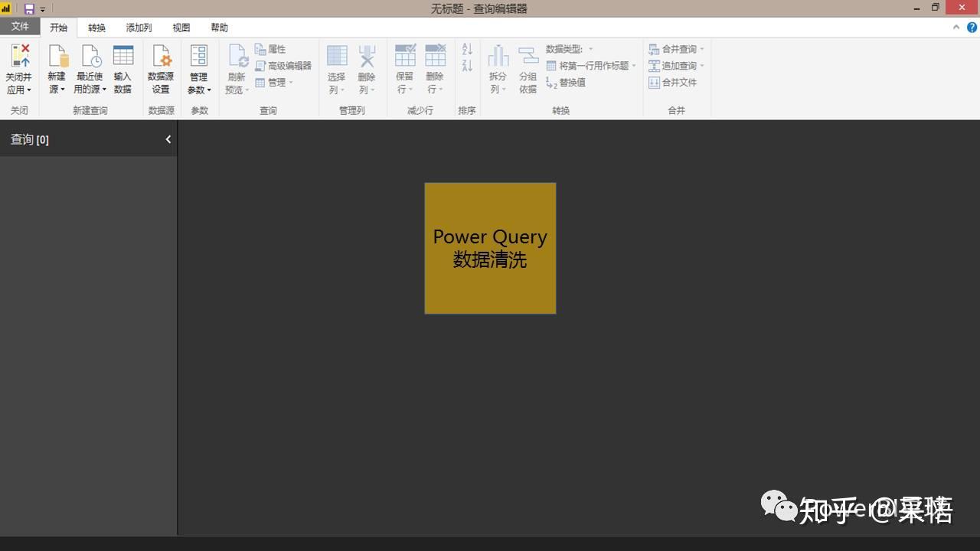The image size is (980, 551).
Task: Click the 新建源 (New Source) icon
Action: coord(58,56)
